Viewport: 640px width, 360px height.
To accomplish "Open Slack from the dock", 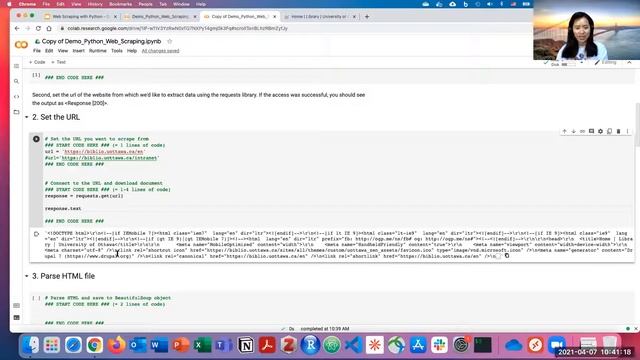I will click(x=440, y=345).
